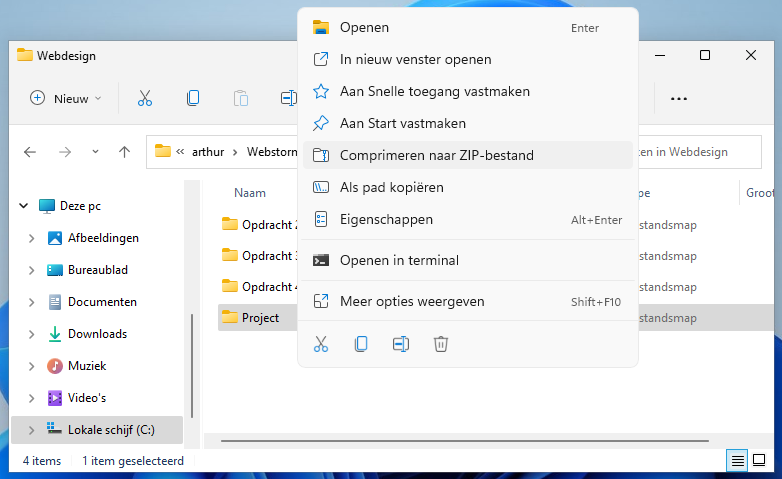Expand the Documenten tree node

(31, 302)
